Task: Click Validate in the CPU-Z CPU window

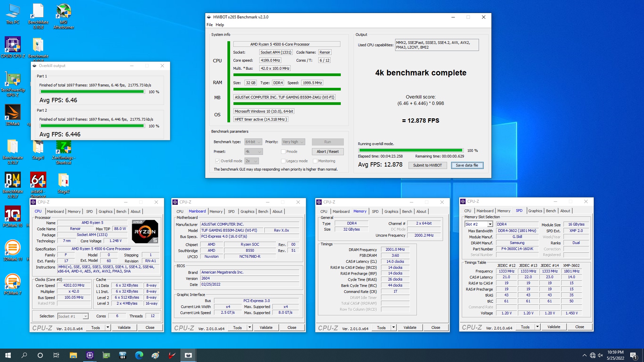Action: click(x=124, y=327)
